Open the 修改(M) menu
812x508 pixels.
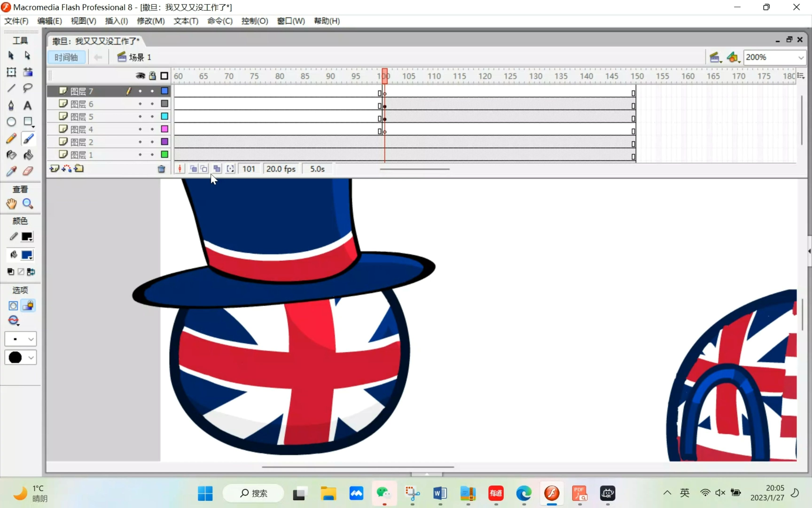coord(151,21)
